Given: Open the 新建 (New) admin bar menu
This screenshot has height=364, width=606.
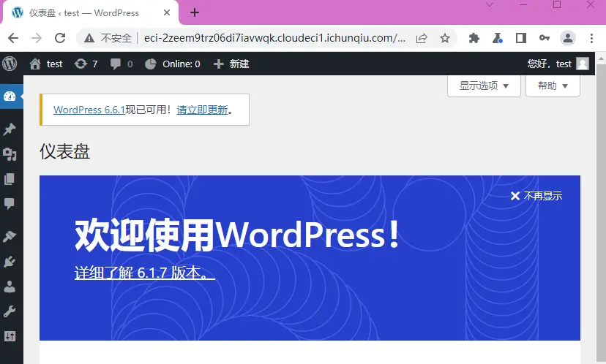Looking at the screenshot, I should pyautogui.click(x=231, y=64).
